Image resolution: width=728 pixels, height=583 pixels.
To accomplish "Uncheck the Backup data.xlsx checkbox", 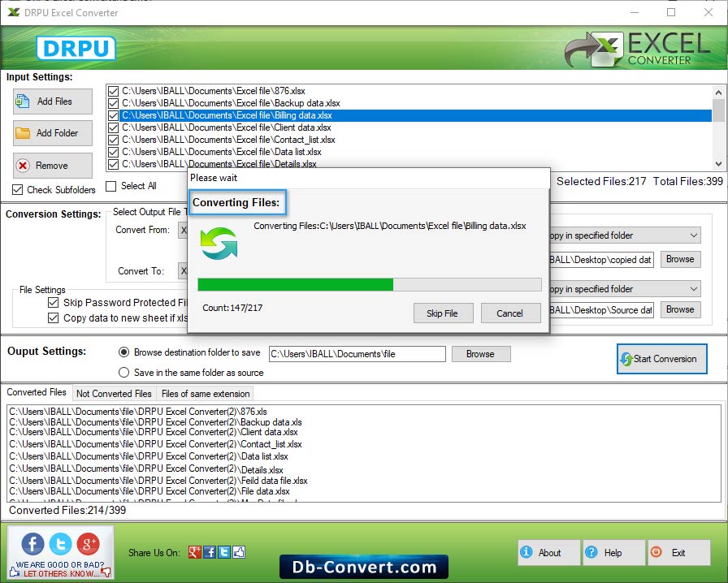I will point(113,103).
